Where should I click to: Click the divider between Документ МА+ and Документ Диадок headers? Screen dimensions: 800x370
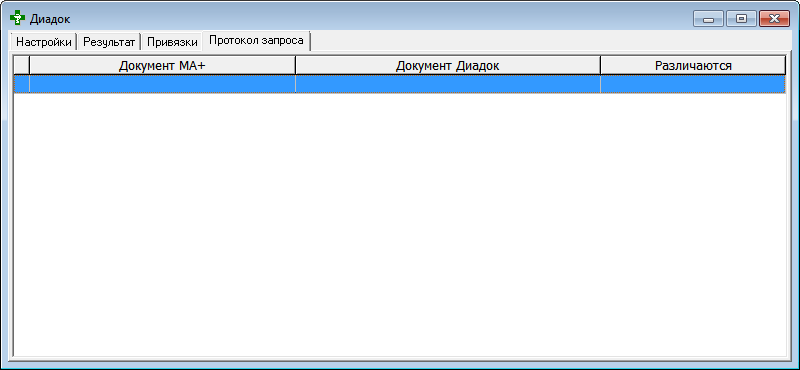[295, 65]
